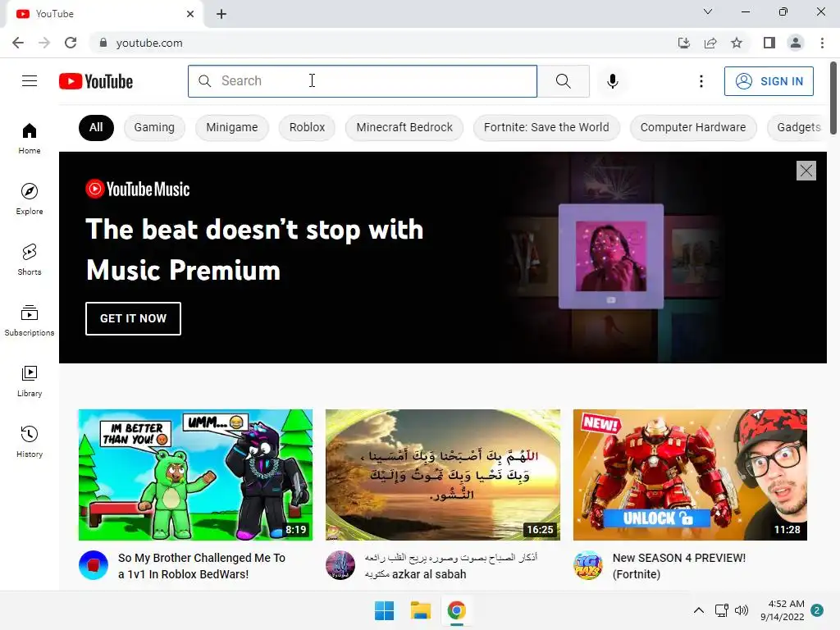Image resolution: width=840 pixels, height=630 pixels.
Task: Select the Minigame filter chip
Action: pyautogui.click(x=232, y=127)
